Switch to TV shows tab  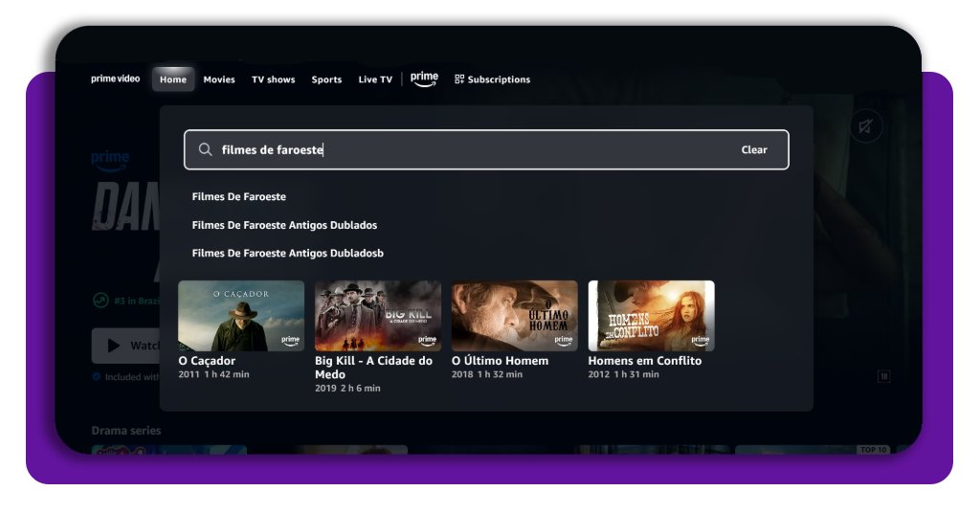pos(273,79)
